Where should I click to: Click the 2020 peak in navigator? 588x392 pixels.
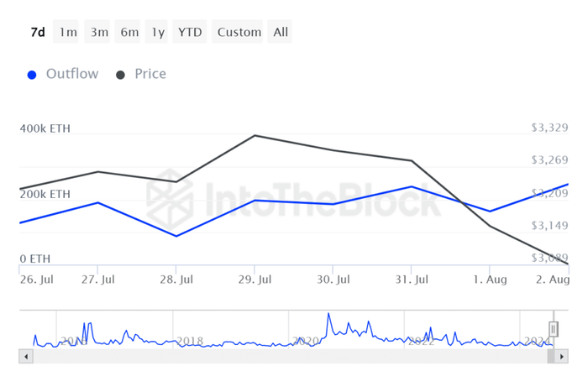tap(329, 314)
